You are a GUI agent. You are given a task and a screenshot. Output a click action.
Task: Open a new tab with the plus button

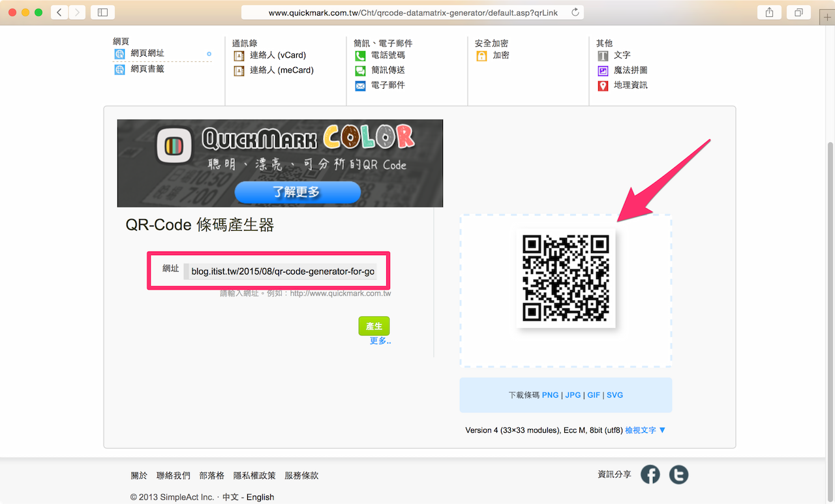[827, 18]
